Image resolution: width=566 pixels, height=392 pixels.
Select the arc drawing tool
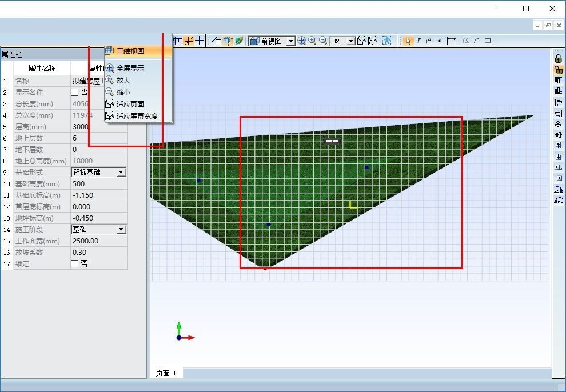tap(476, 41)
